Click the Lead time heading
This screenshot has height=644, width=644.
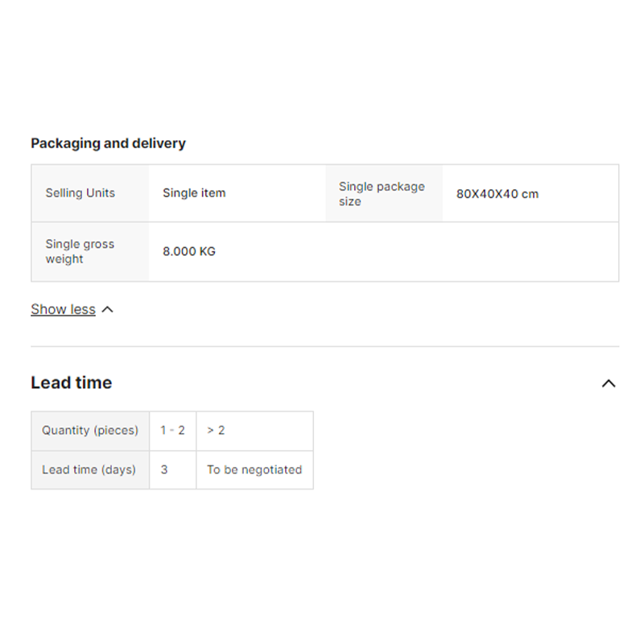72,383
